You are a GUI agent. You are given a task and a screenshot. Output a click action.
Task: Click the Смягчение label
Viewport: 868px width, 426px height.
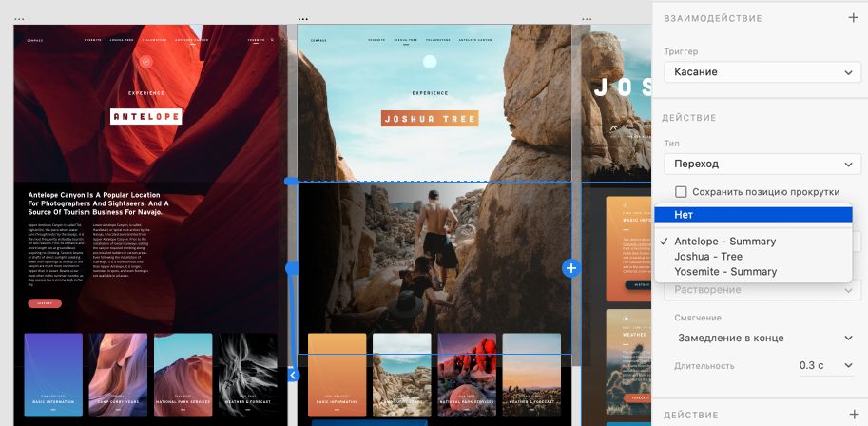pos(698,318)
